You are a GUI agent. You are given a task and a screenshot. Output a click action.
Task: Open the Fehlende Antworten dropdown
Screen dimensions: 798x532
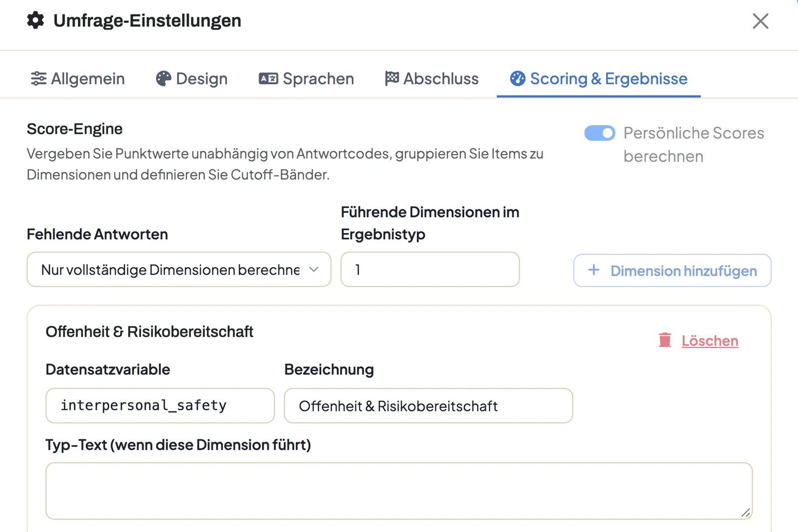point(179,269)
